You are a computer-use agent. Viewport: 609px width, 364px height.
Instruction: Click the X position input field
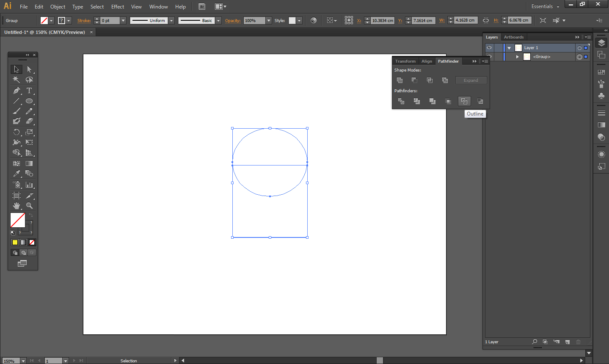pos(382,20)
